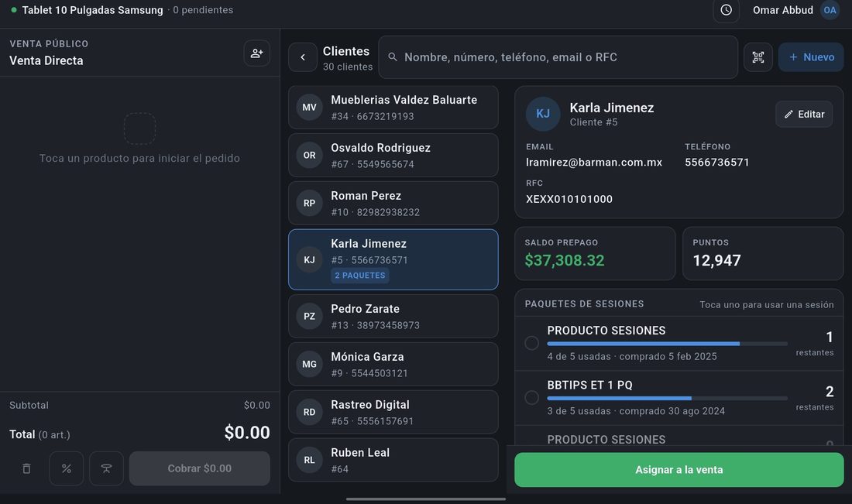Click the Venta Directa title
Screen dimensions: 852x504
click(x=46, y=61)
